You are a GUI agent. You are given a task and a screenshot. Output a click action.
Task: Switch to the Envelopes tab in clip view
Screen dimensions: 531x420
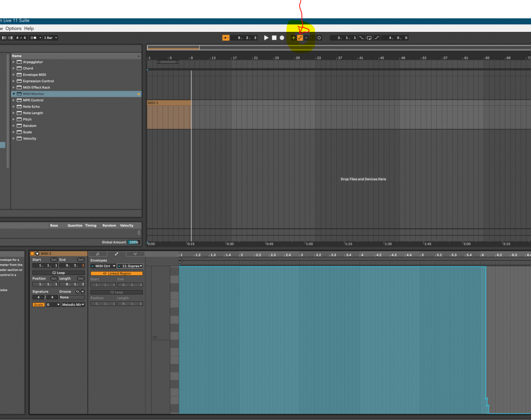[116, 254]
